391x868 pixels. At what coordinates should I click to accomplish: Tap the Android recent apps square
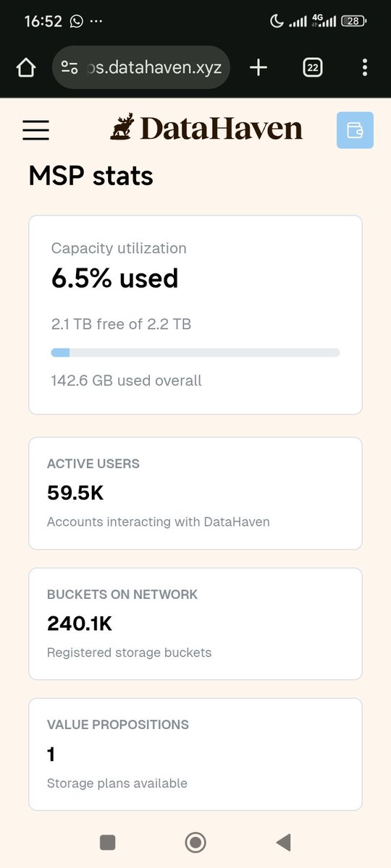(x=107, y=842)
